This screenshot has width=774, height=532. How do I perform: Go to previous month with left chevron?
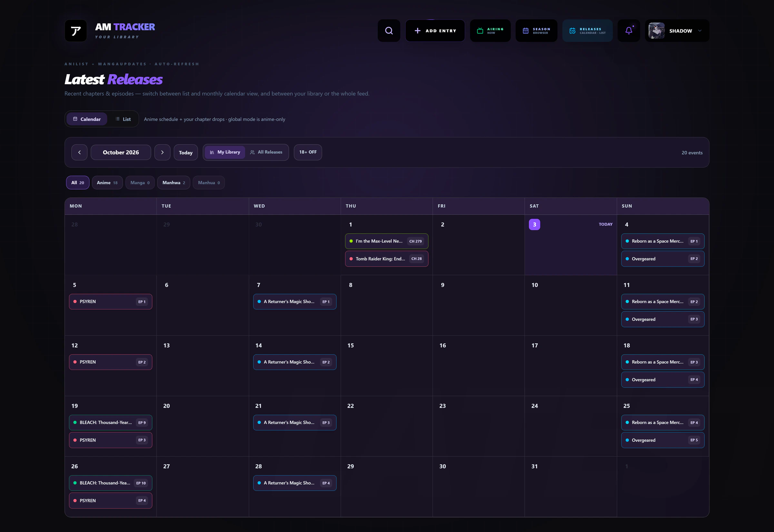[79, 152]
